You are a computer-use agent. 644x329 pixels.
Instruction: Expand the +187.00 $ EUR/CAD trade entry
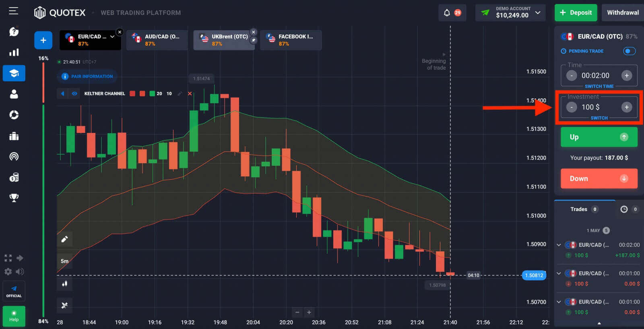(559, 245)
